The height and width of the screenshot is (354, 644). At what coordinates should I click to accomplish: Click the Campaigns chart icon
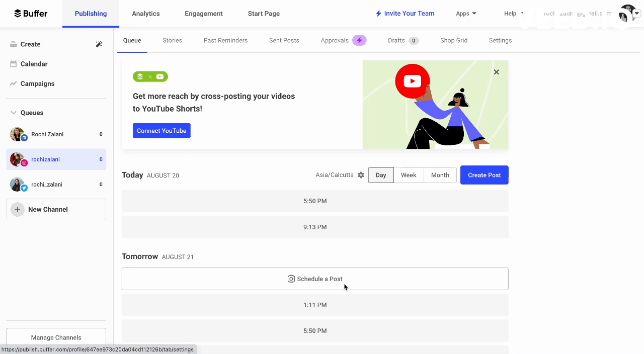tap(14, 83)
